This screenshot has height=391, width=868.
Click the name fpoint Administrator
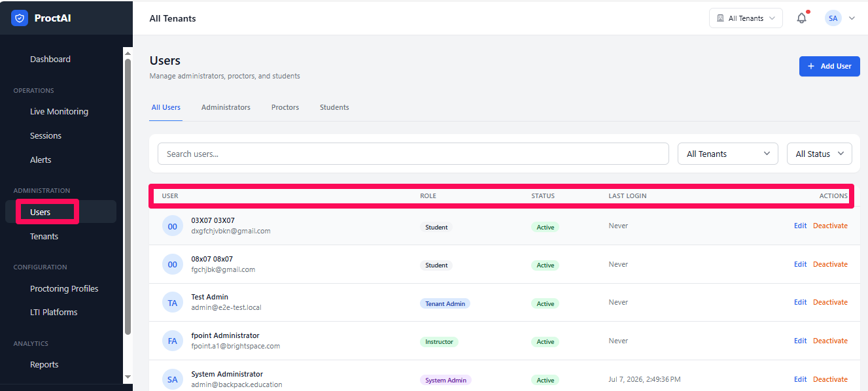225,335
